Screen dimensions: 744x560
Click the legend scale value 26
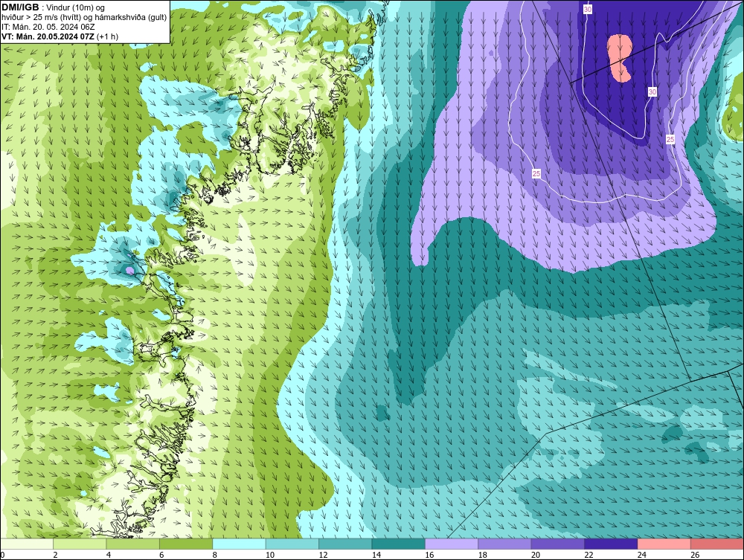(695, 555)
